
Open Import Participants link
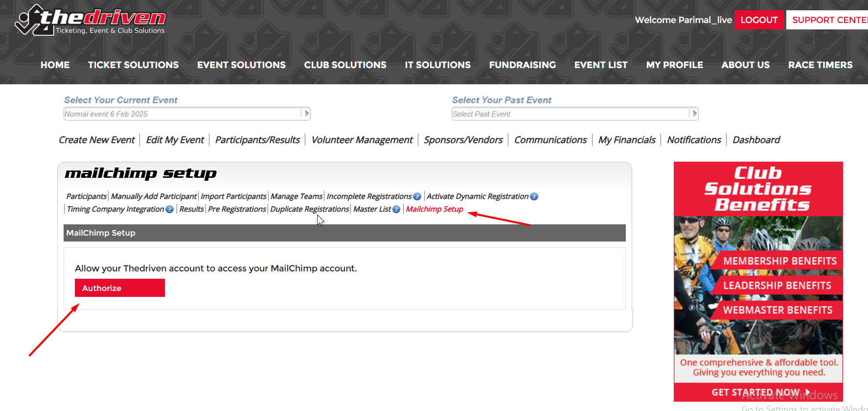(233, 196)
